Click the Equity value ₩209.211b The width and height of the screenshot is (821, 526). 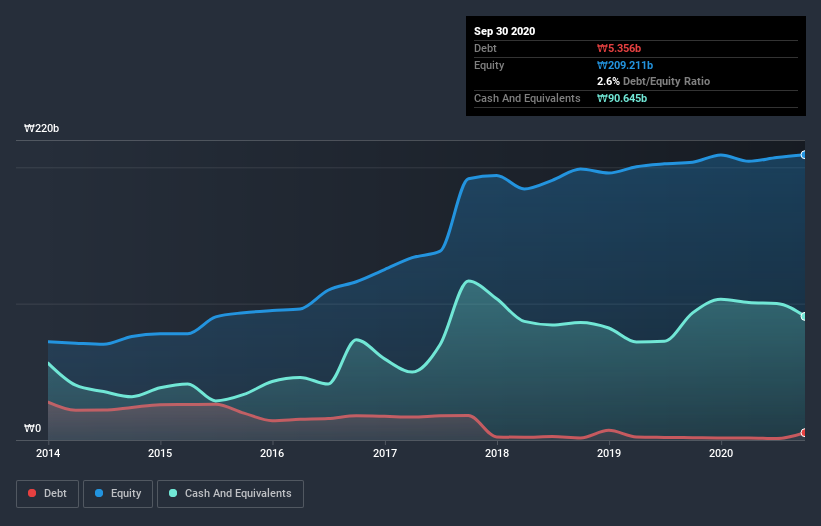point(625,65)
